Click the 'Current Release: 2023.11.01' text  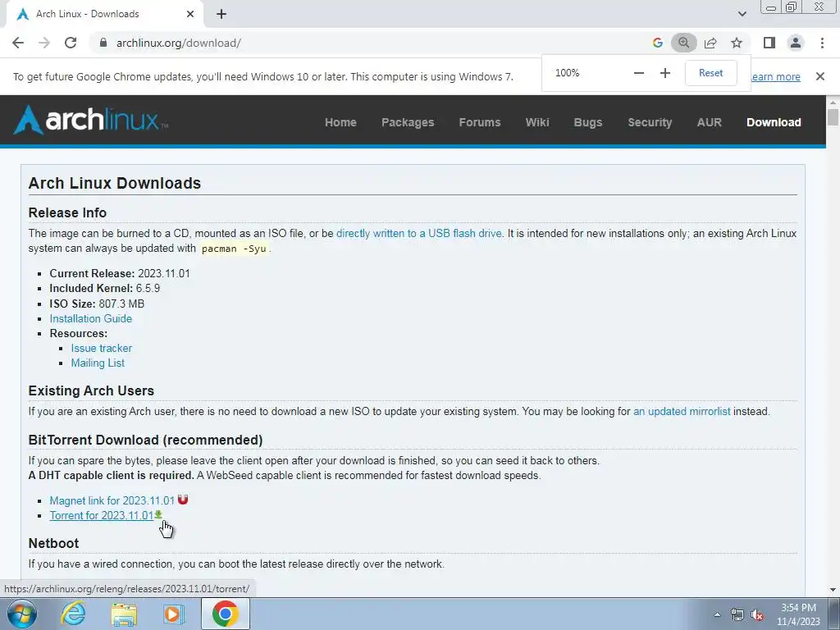[x=120, y=274]
